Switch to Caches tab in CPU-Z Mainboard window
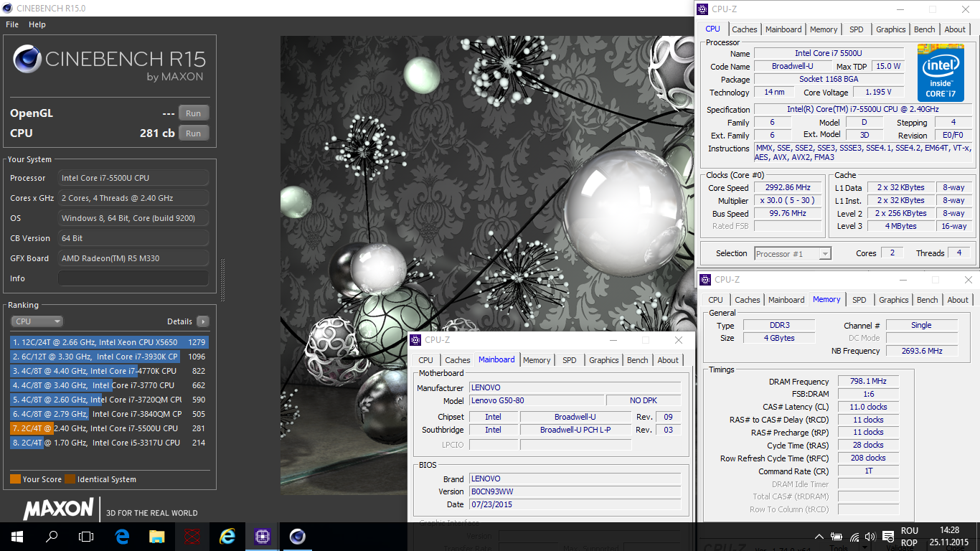 [x=457, y=360]
